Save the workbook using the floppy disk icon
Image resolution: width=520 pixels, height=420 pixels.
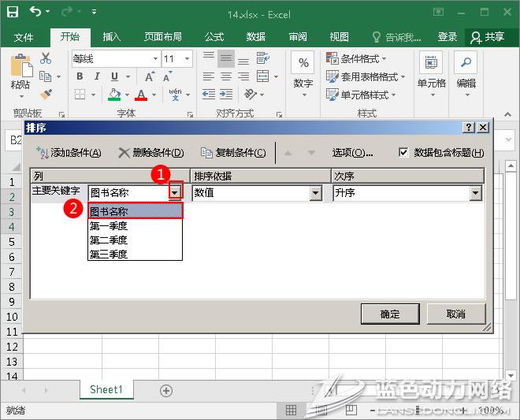[x=13, y=13]
